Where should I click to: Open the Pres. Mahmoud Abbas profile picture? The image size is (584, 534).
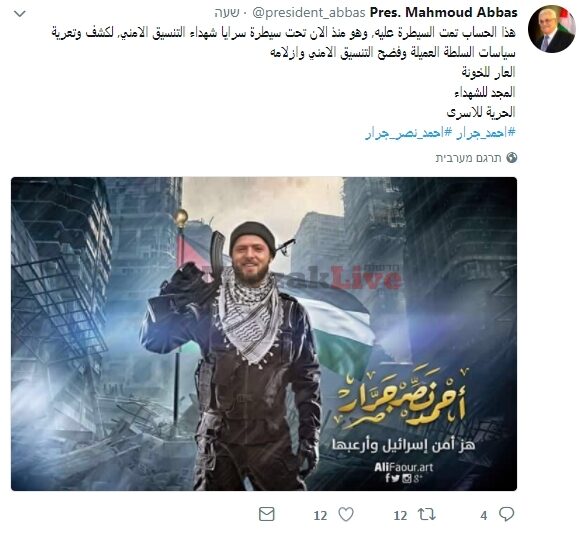click(x=552, y=29)
